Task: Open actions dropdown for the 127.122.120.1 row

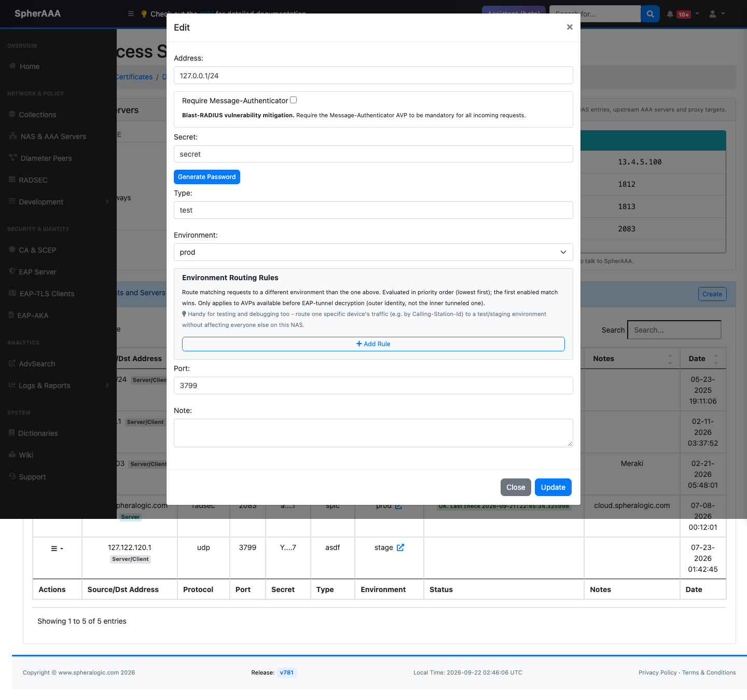Action: pyautogui.click(x=57, y=548)
